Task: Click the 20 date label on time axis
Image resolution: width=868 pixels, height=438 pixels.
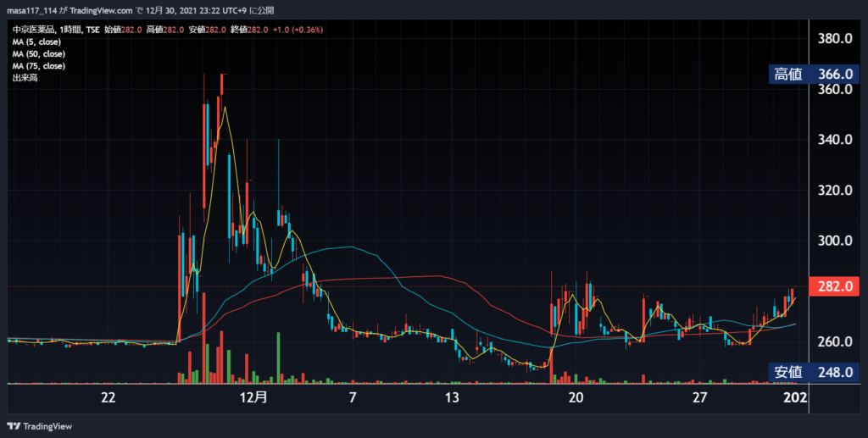Action: pyautogui.click(x=576, y=397)
